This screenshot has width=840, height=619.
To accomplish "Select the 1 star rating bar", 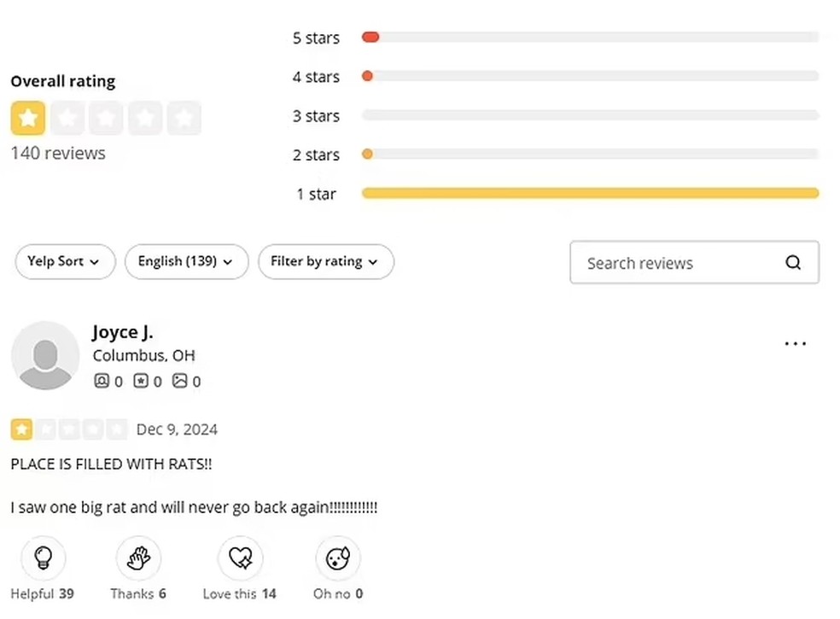I will click(591, 194).
